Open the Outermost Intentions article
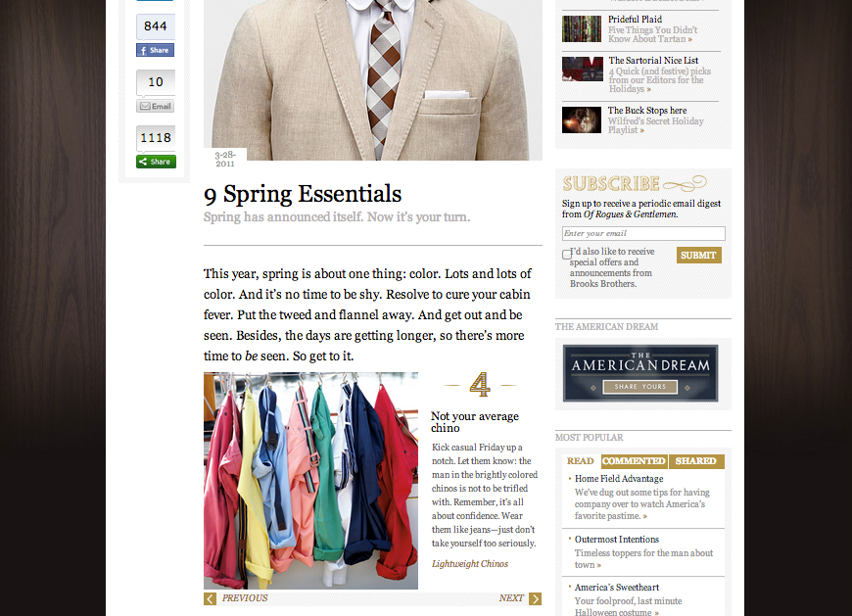 pos(617,540)
